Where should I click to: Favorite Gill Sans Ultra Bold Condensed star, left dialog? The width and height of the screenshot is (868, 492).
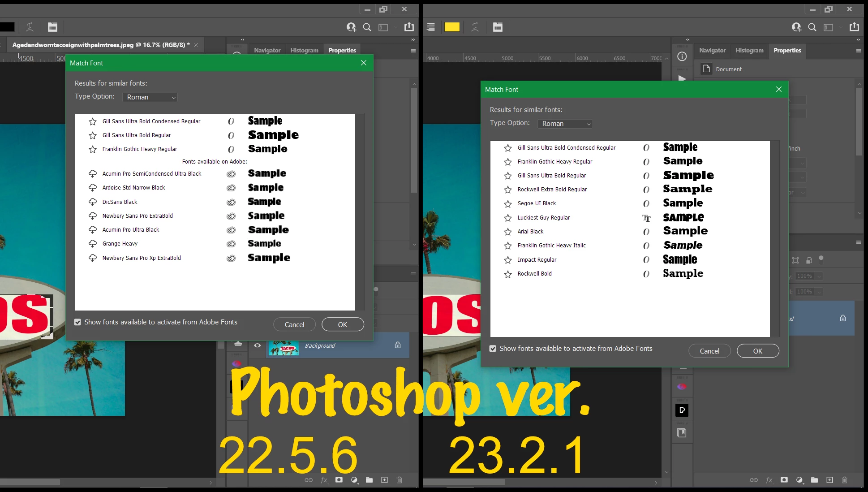pyautogui.click(x=93, y=121)
